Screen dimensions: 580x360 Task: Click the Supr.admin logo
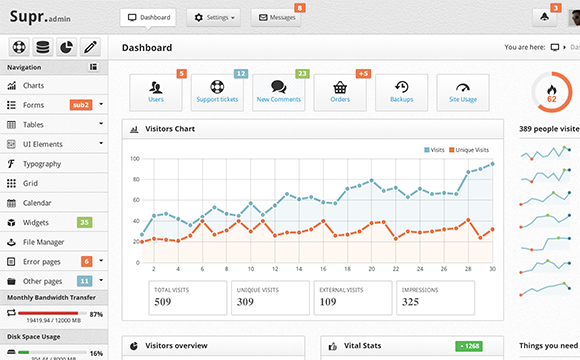(x=40, y=17)
